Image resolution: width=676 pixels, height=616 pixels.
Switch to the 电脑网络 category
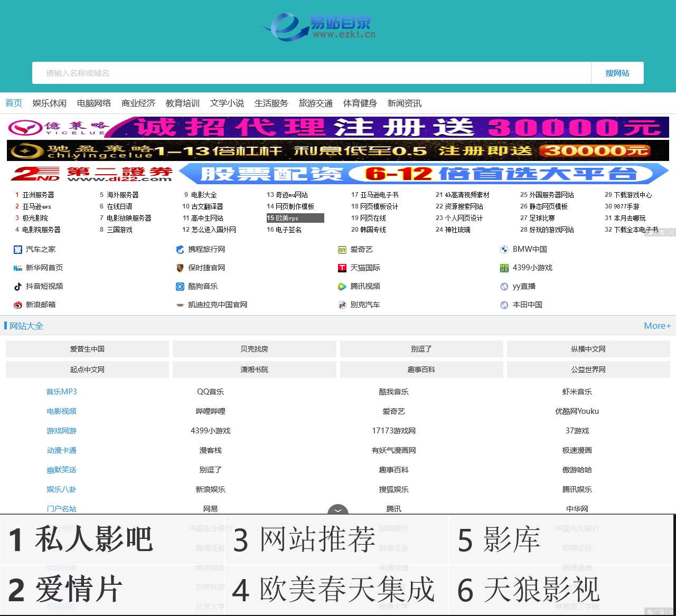(x=94, y=103)
